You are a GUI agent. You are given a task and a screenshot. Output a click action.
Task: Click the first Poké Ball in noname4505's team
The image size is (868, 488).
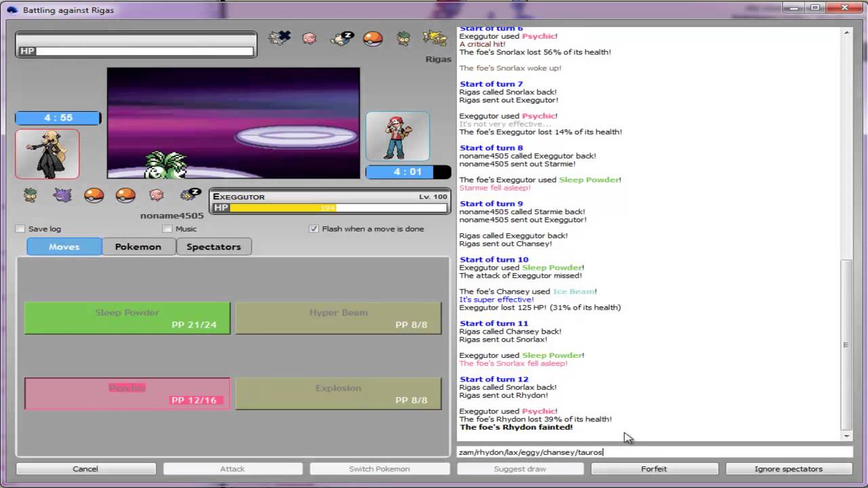point(94,195)
